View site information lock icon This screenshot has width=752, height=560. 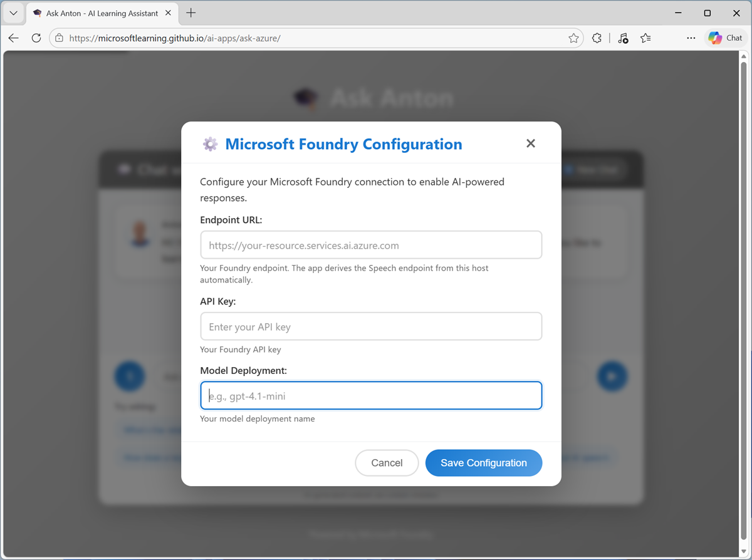click(60, 38)
